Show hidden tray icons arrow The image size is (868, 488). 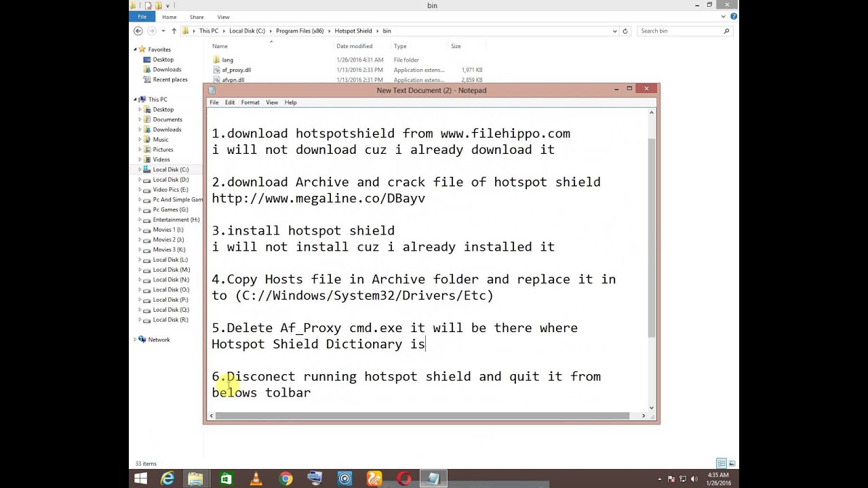point(660,479)
